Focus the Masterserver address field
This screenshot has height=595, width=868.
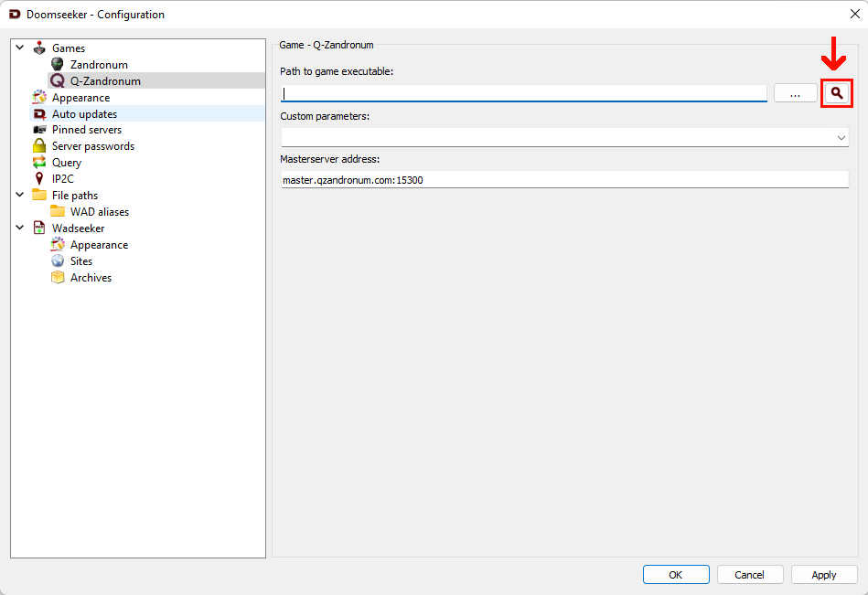pyautogui.click(x=564, y=180)
